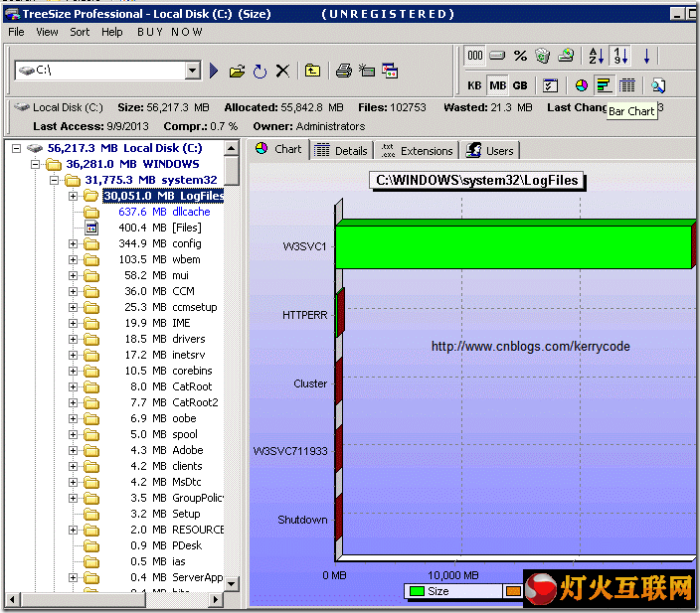This screenshot has width=700, height=613.
Task: Switch to the Details tab
Action: tap(341, 151)
